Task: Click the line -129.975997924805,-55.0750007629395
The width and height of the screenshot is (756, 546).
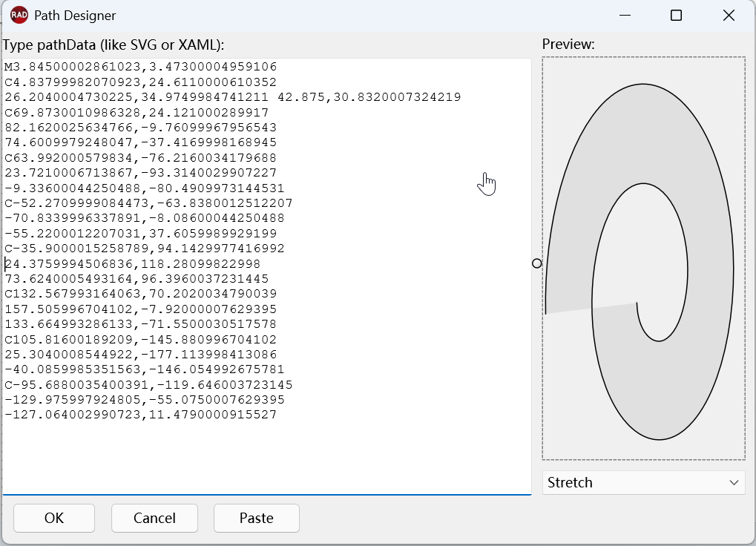Action: 145,400
